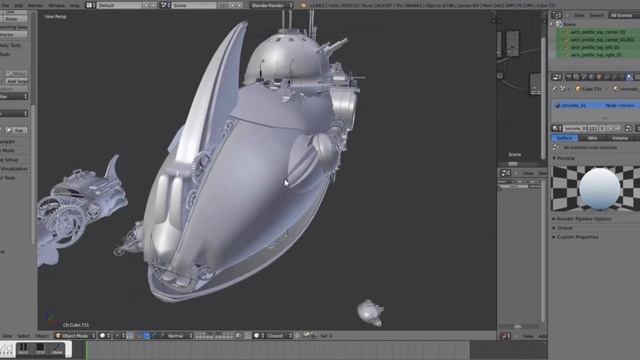This screenshot has width=640, height=360.
Task: Collapse the Scene tree item in outliner
Action: 552,24
